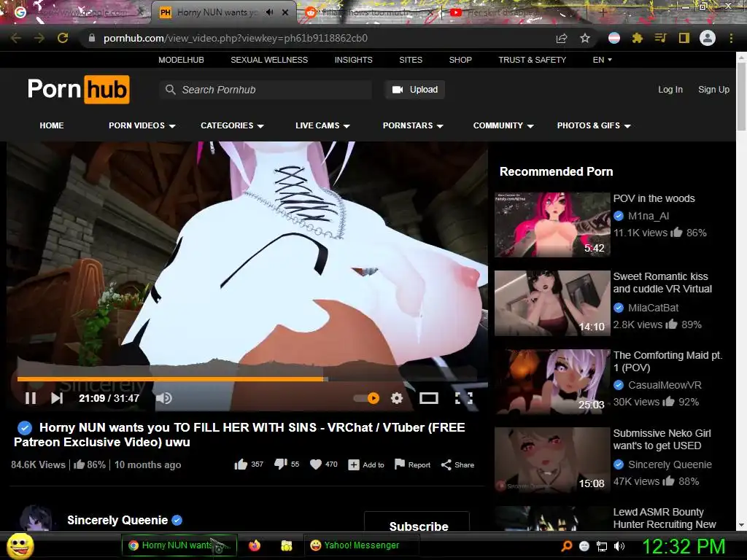The image size is (747, 560).
Task: Expand the PORN VIDEOS dropdown menu
Action: coord(142,125)
